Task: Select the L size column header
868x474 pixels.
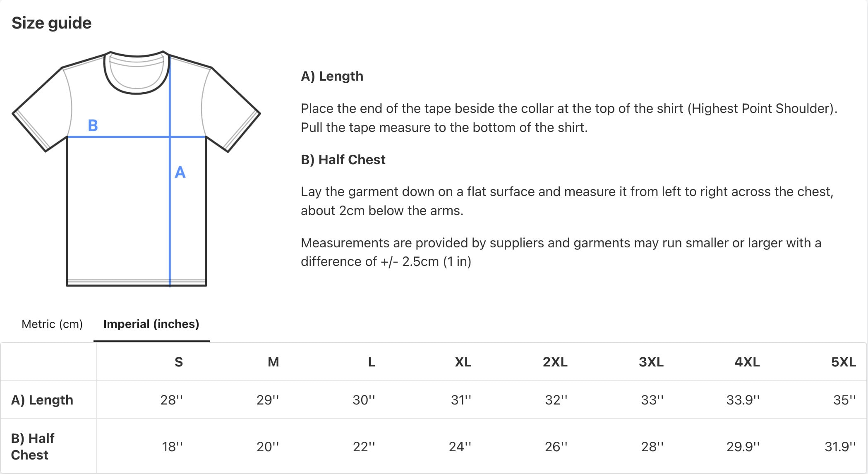Action: (372, 362)
